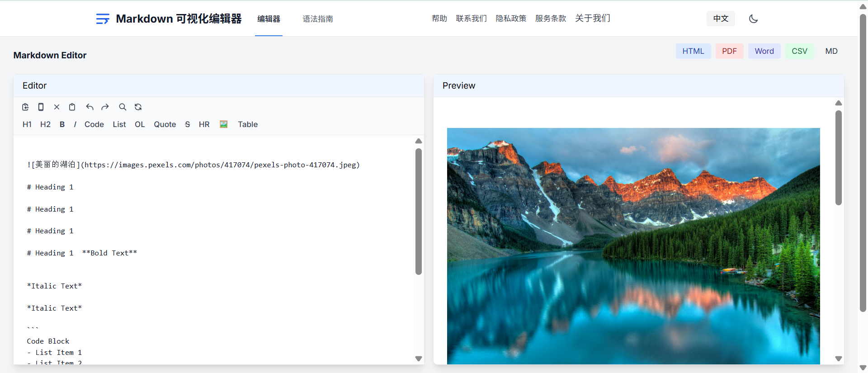Click the 'Code Block' line in the editor
This screenshot has width=868, height=373.
[48, 341]
